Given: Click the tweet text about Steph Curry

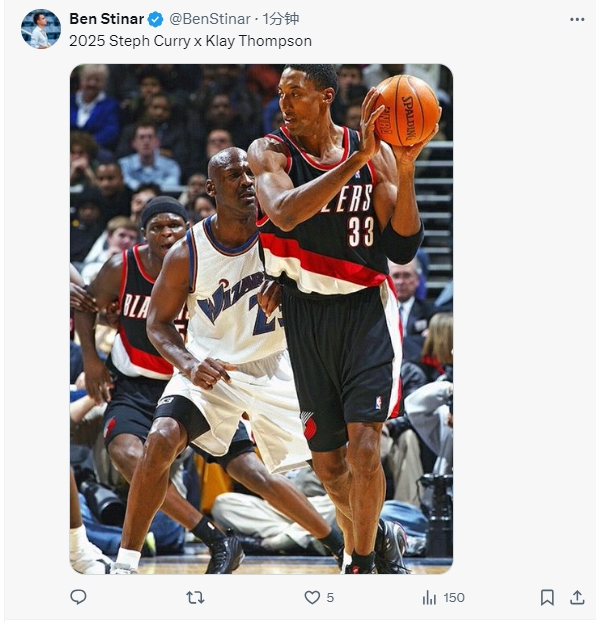Looking at the screenshot, I should (x=190, y=41).
